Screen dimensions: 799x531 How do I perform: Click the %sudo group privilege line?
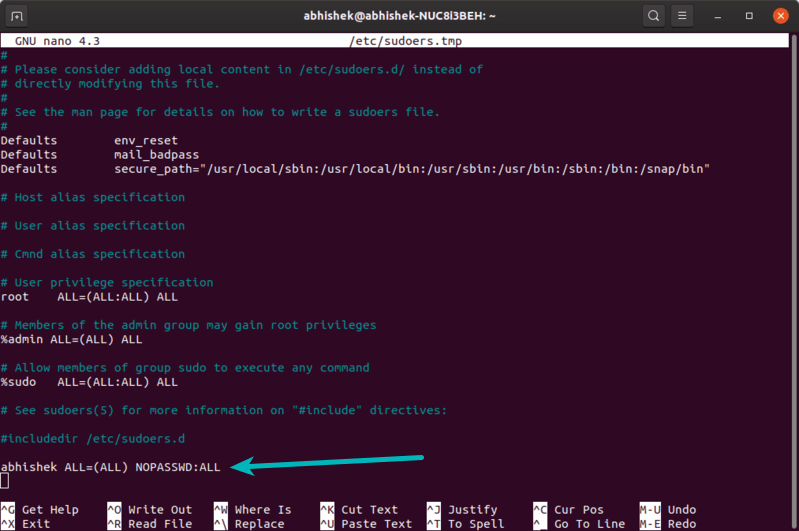click(x=90, y=382)
